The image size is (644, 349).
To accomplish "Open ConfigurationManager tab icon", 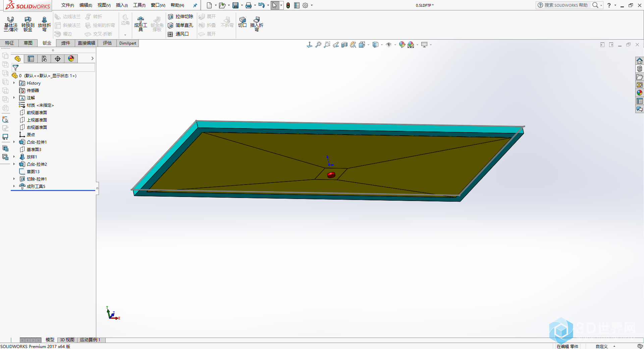I will (x=44, y=59).
